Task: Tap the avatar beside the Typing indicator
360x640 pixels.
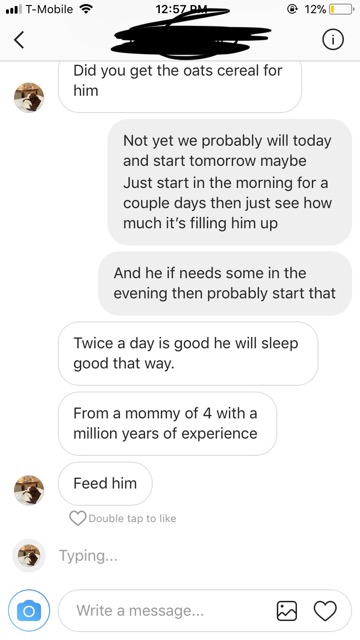Action: tap(29, 556)
